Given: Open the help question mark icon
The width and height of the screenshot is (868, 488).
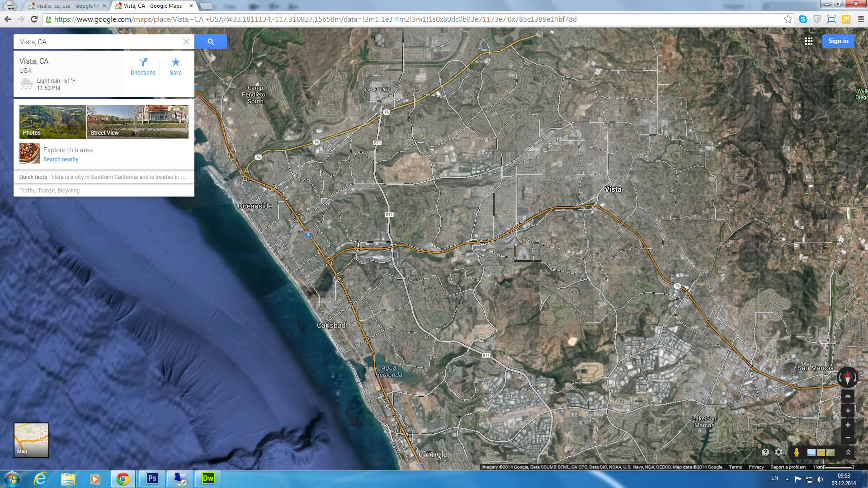Looking at the screenshot, I should 765,452.
